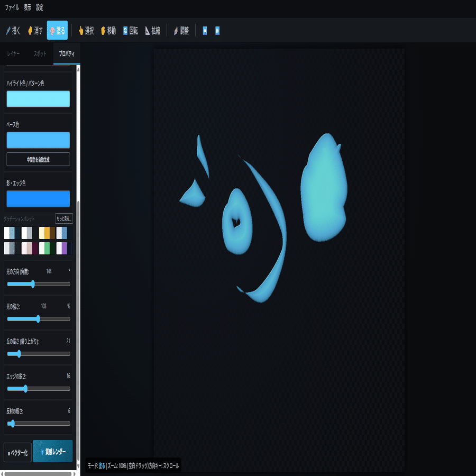Switch to the スポット tab
The width and height of the screenshot is (476, 476).
(40, 54)
